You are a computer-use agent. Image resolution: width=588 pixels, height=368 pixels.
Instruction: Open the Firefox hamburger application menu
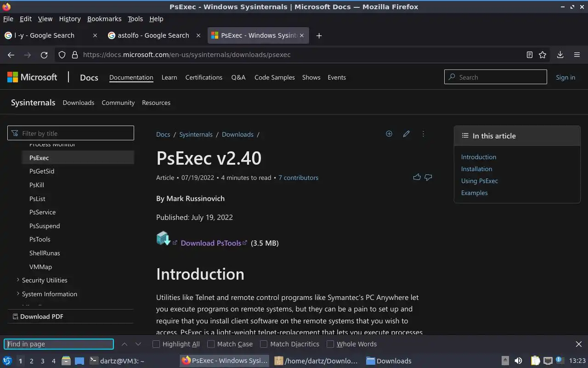coord(577,55)
